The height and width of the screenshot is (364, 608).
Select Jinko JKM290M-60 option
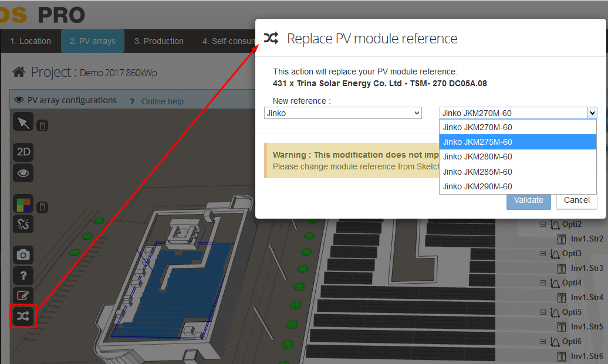pyautogui.click(x=518, y=186)
